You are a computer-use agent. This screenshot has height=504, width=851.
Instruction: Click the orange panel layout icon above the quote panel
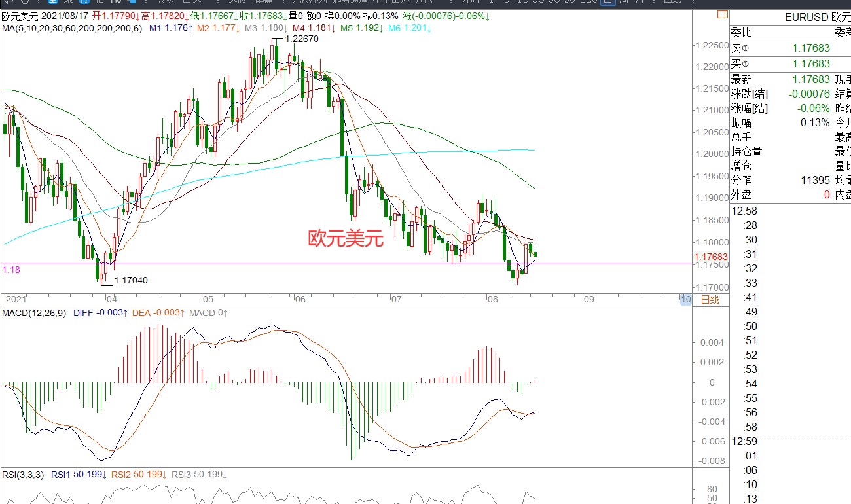pos(722,14)
